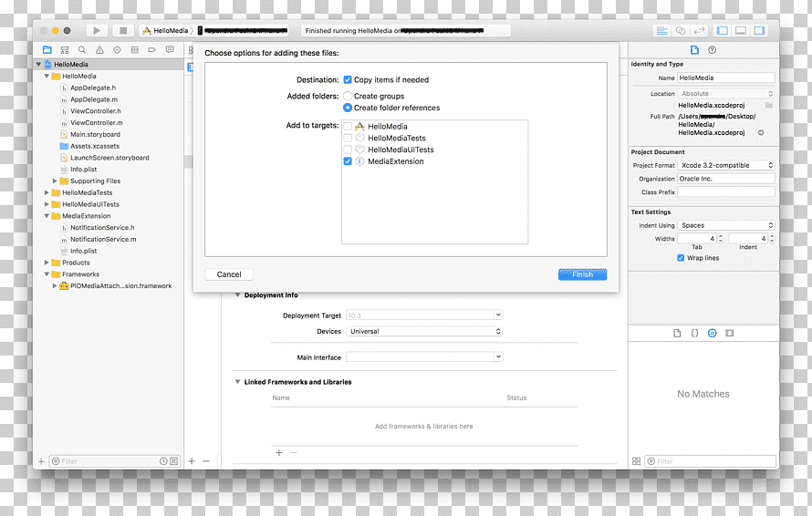Select the Create folder references radio button

pyautogui.click(x=348, y=108)
